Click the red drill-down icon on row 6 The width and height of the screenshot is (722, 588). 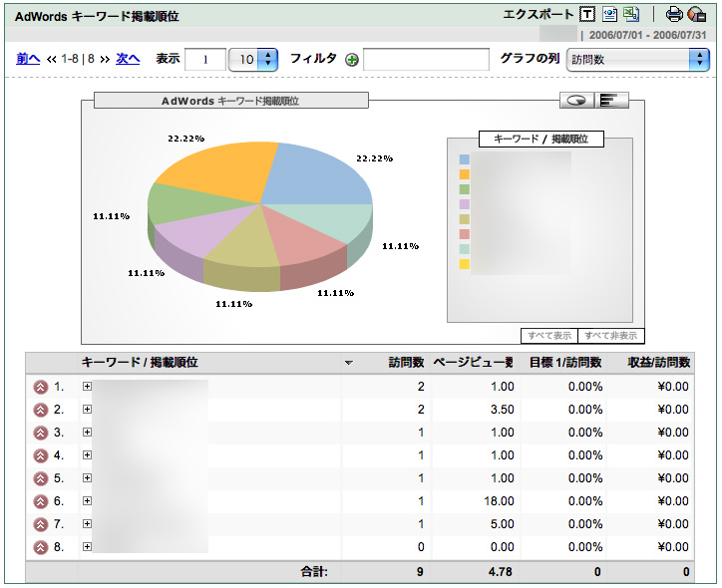coord(41,501)
